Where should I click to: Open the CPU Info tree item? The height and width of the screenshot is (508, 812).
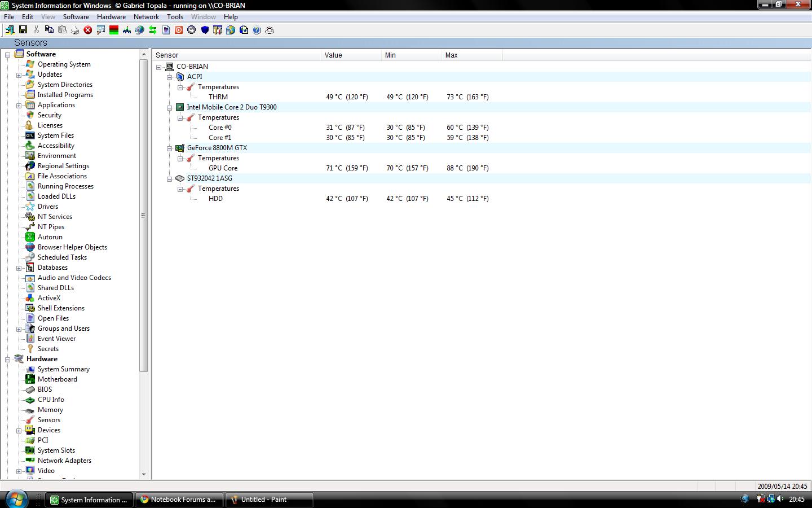tap(51, 400)
